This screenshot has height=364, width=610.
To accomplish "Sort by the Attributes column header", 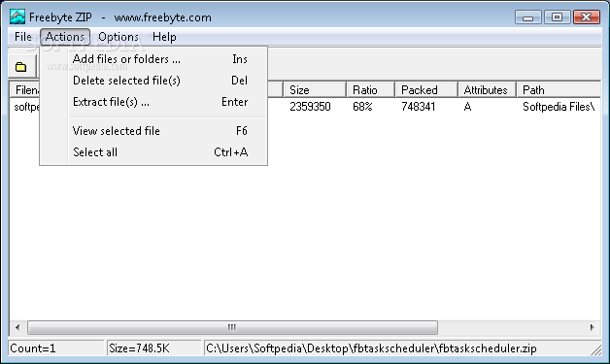I will click(x=487, y=90).
